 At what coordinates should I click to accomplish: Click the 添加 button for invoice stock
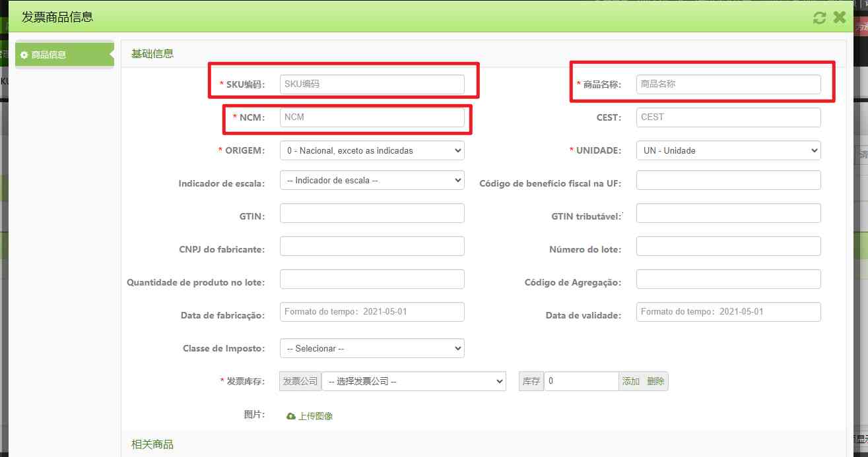[630, 381]
